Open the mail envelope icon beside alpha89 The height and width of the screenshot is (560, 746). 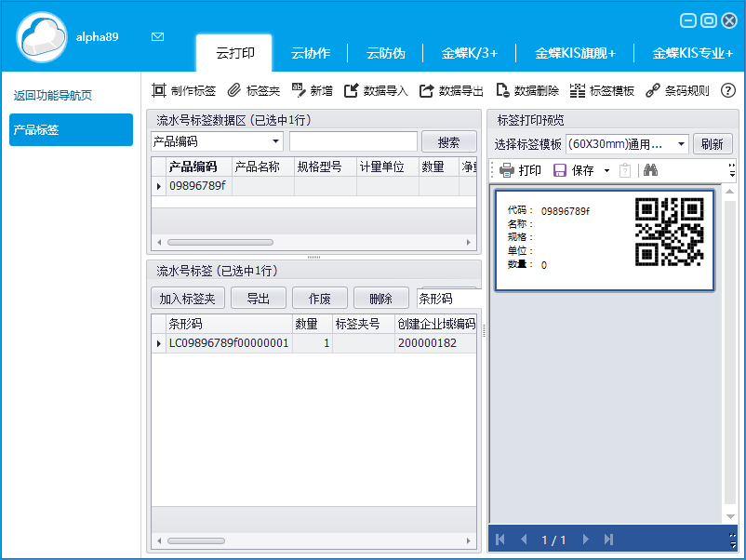tap(157, 36)
